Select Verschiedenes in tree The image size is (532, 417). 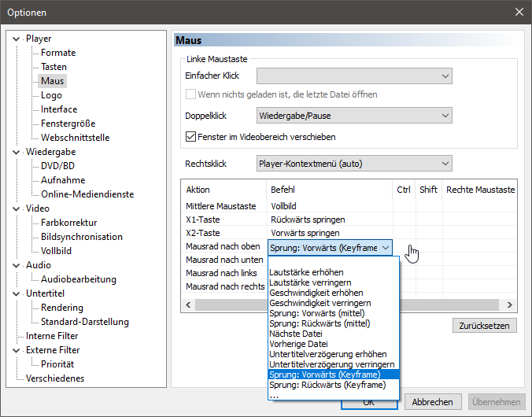55,378
